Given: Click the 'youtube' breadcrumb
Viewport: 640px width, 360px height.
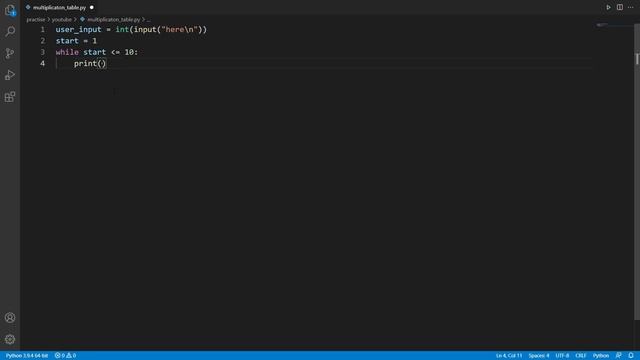Looking at the screenshot, I should pyautogui.click(x=62, y=20).
